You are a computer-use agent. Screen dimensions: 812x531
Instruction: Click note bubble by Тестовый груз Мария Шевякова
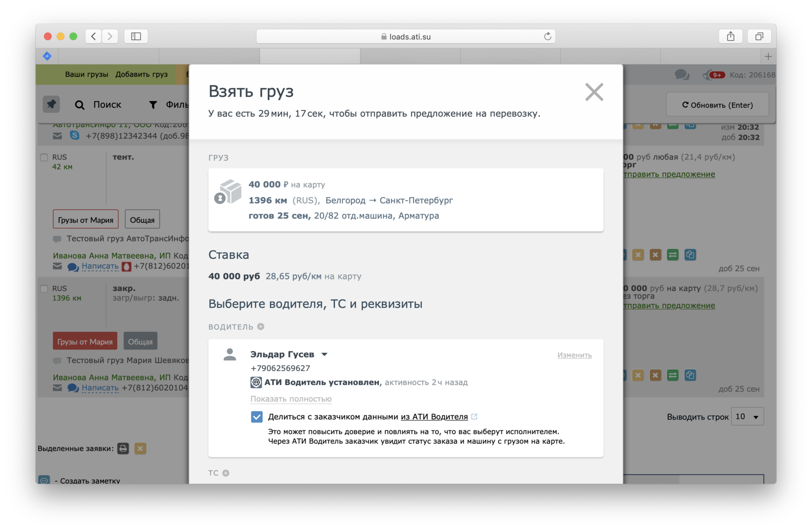click(57, 361)
